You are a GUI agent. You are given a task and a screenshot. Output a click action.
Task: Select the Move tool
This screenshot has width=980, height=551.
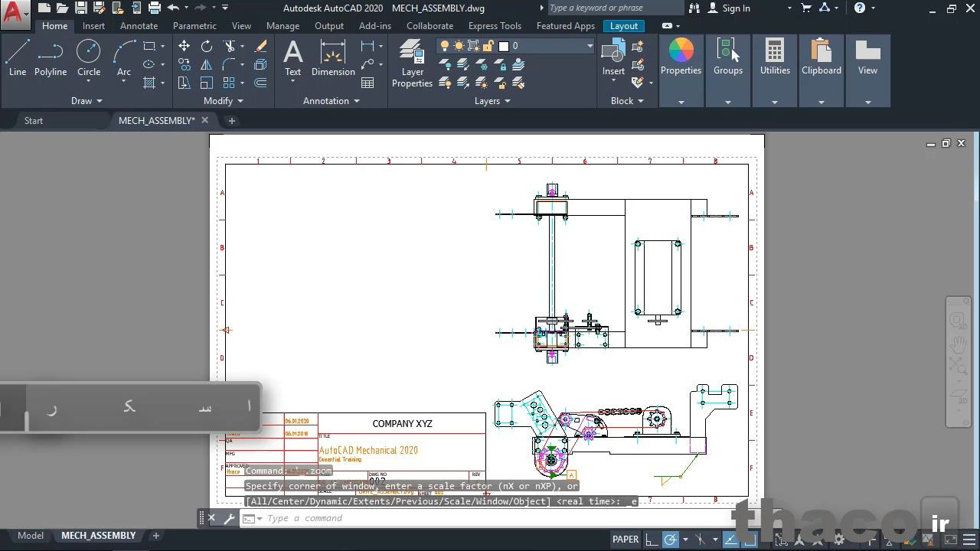tap(185, 46)
